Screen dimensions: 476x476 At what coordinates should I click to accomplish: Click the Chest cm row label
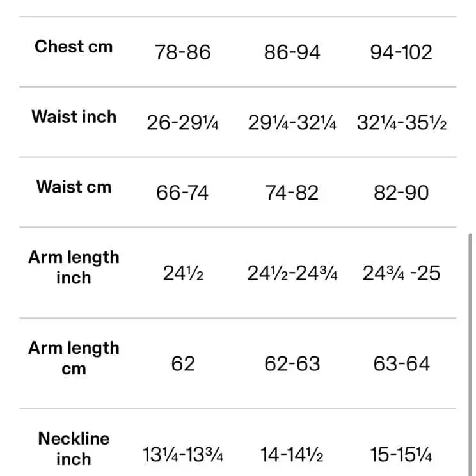pyautogui.click(x=74, y=47)
